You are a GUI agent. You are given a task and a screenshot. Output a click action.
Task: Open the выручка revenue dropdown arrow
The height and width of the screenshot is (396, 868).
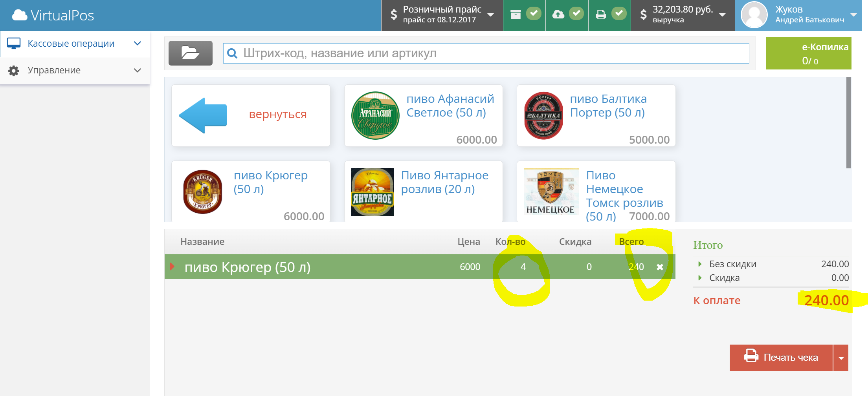point(722,15)
